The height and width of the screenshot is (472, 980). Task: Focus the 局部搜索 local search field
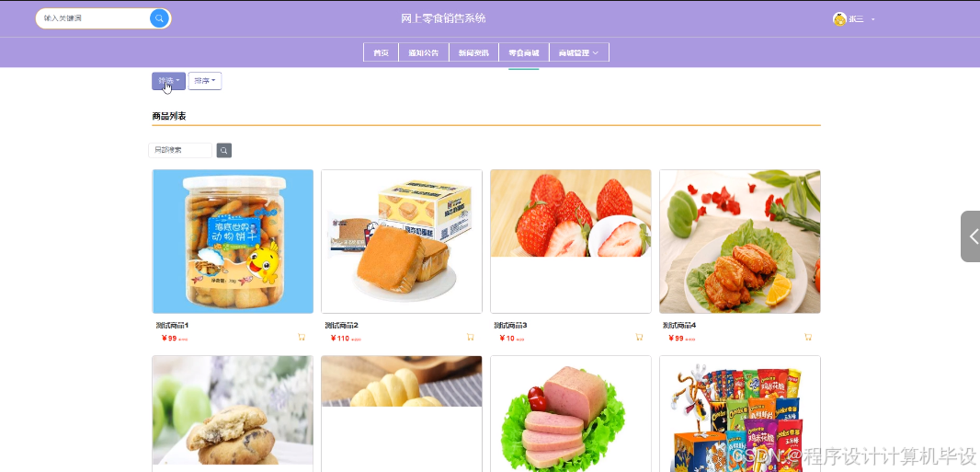tap(180, 151)
